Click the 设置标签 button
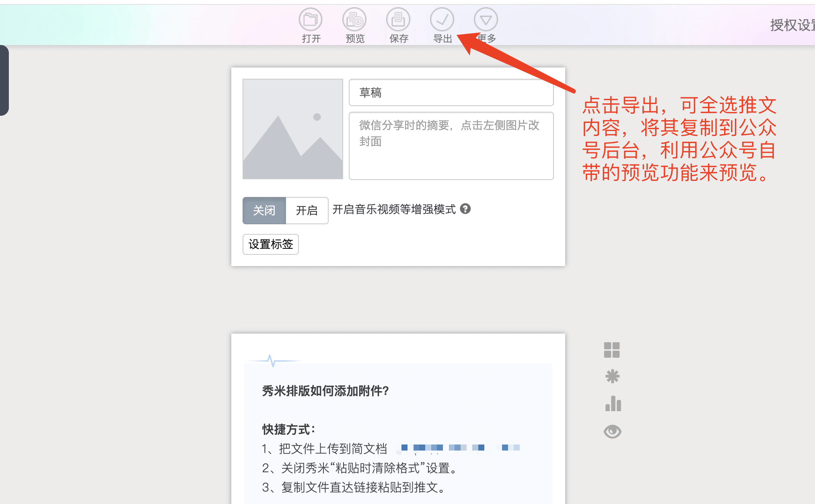815x504 pixels. click(271, 244)
